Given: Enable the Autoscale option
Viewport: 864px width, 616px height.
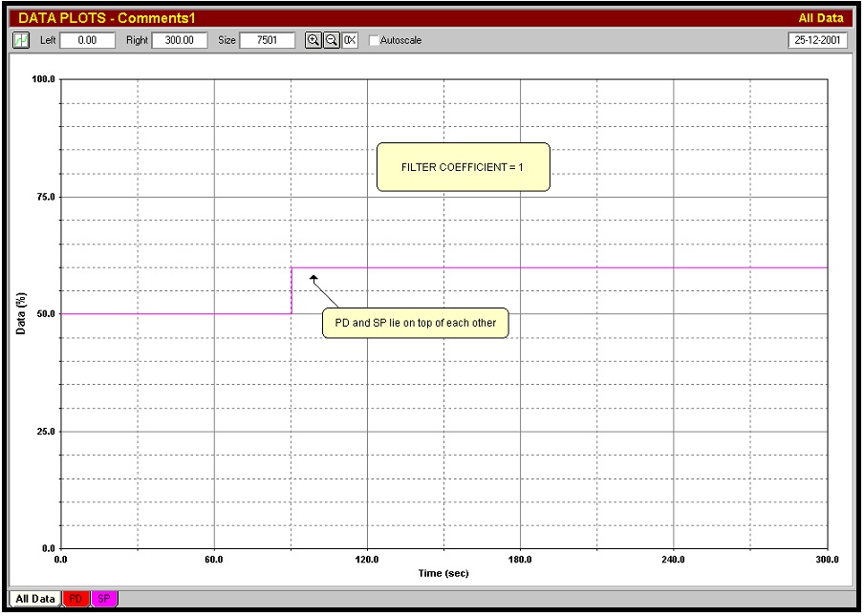Looking at the screenshot, I should pyautogui.click(x=373, y=41).
